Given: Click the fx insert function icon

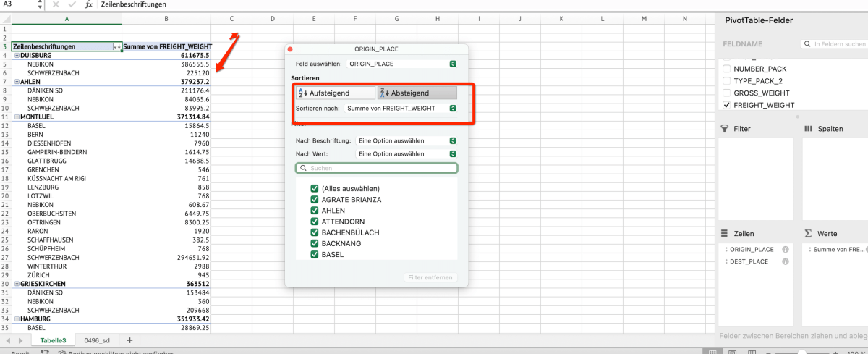Looking at the screenshot, I should [x=89, y=4].
